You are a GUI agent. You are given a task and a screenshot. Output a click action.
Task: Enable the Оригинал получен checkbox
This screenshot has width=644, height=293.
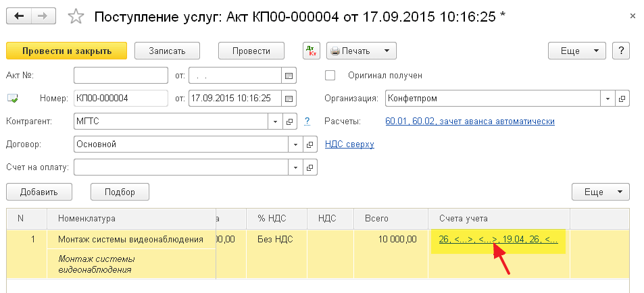330,75
